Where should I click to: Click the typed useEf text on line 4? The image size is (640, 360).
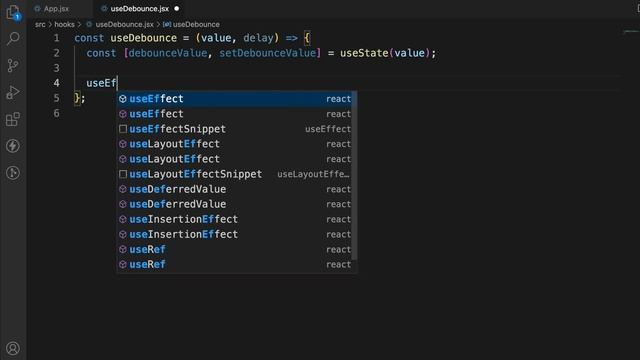coord(101,83)
